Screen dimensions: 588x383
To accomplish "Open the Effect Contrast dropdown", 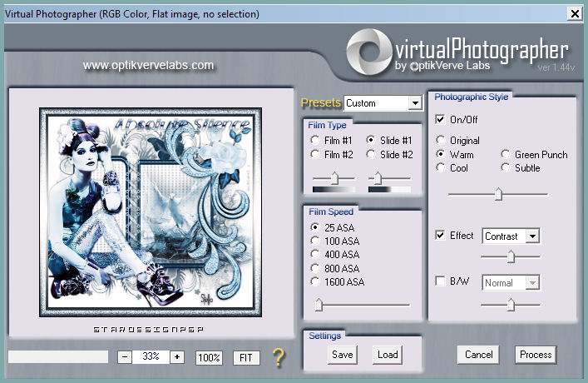I will point(511,236).
